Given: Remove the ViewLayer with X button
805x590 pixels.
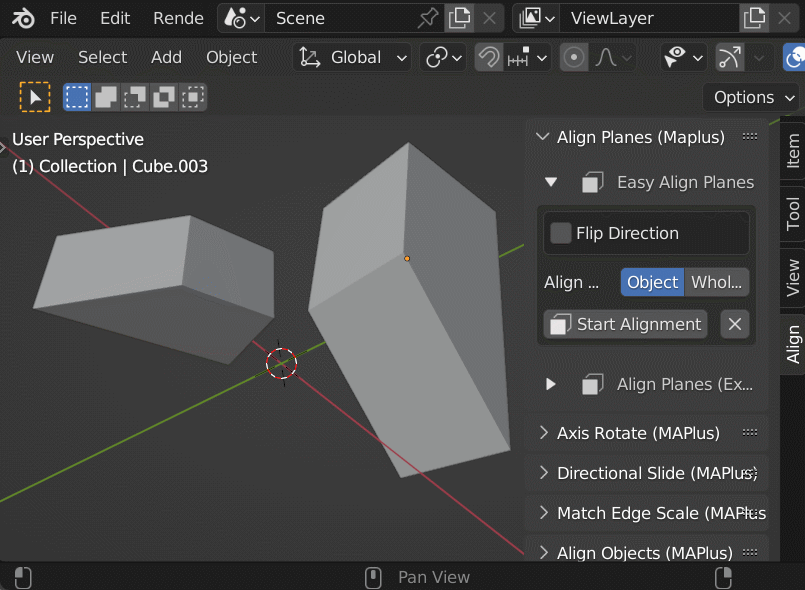Looking at the screenshot, I should click(x=784, y=18).
